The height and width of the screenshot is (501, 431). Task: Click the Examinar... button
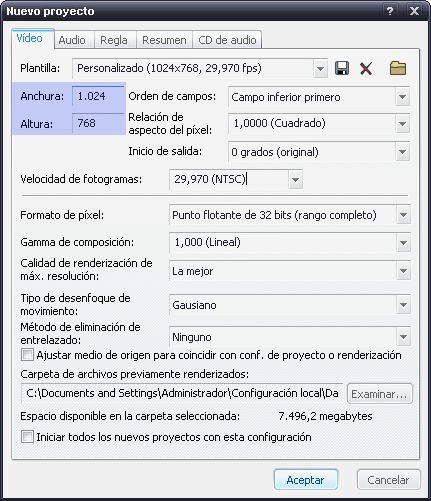pos(380,394)
